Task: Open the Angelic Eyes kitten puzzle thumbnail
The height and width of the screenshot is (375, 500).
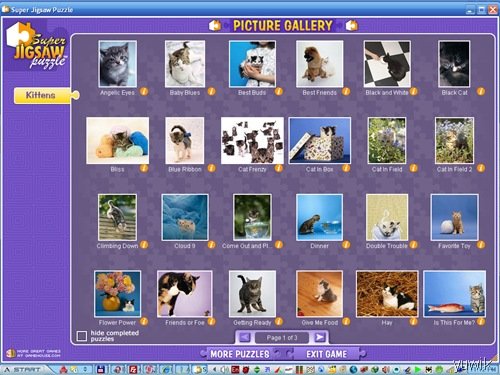Action: click(117, 64)
